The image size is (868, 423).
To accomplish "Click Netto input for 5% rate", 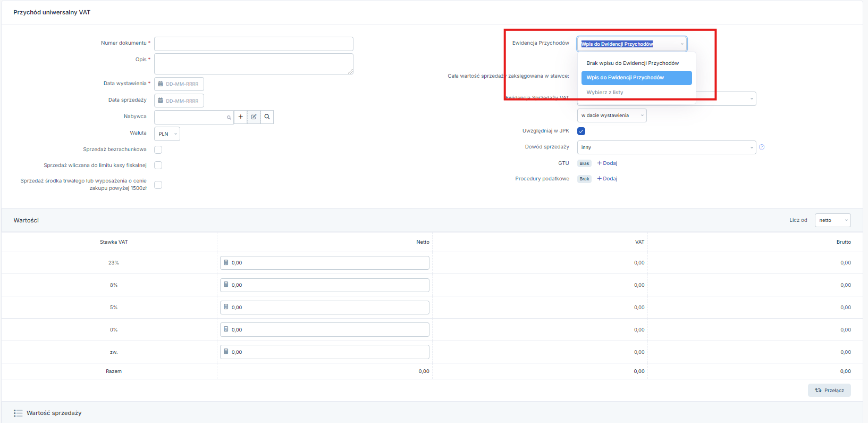I will pos(324,308).
